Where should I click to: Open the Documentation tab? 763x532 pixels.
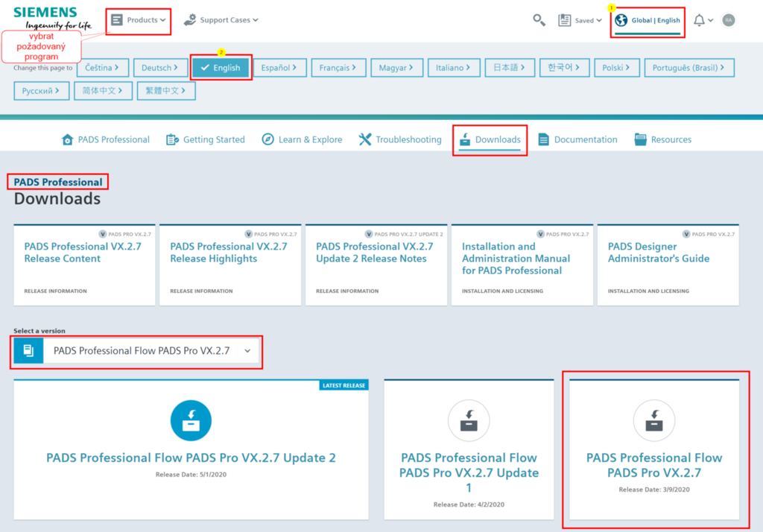[x=577, y=139]
